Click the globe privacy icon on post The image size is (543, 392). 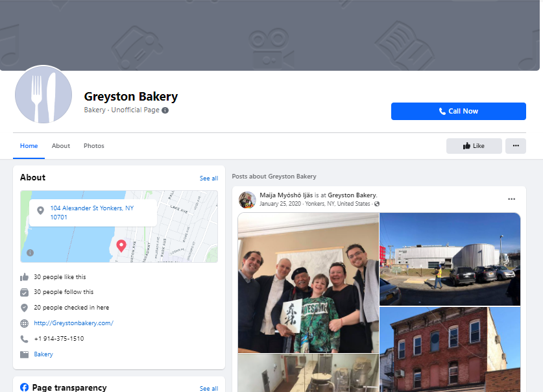[377, 204]
